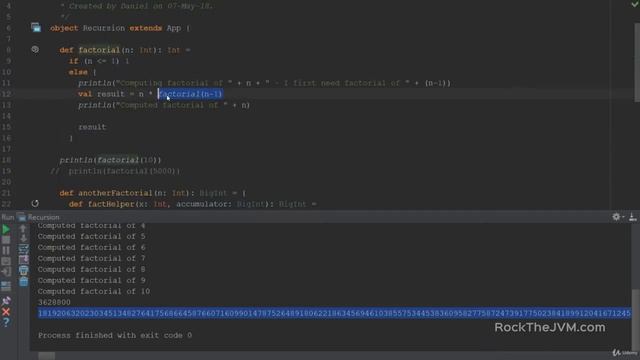Image resolution: width=640 pixels, height=360 pixels.
Task: Click console line 'Computed factorial of 5'
Action: (91, 236)
